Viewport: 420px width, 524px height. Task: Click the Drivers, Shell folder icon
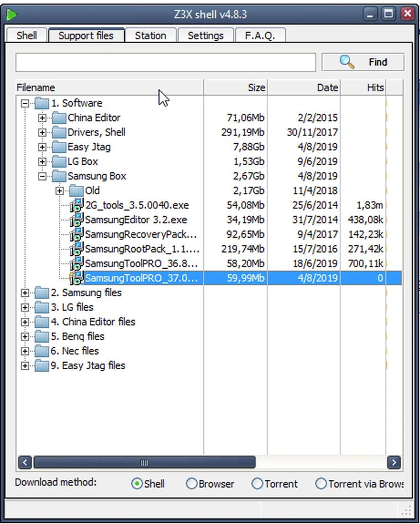point(59,132)
